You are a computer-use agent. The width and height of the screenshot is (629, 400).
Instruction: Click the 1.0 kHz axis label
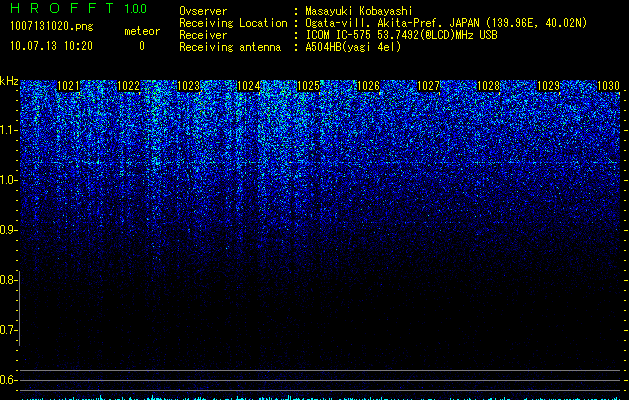coord(9,180)
